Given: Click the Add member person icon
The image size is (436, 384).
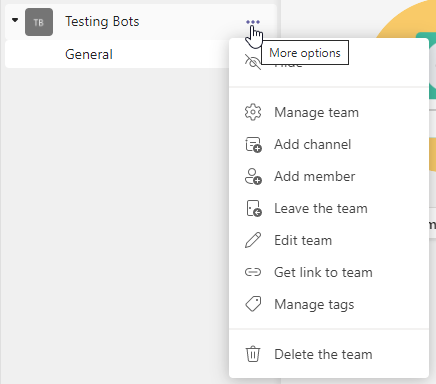Looking at the screenshot, I should [x=253, y=176].
